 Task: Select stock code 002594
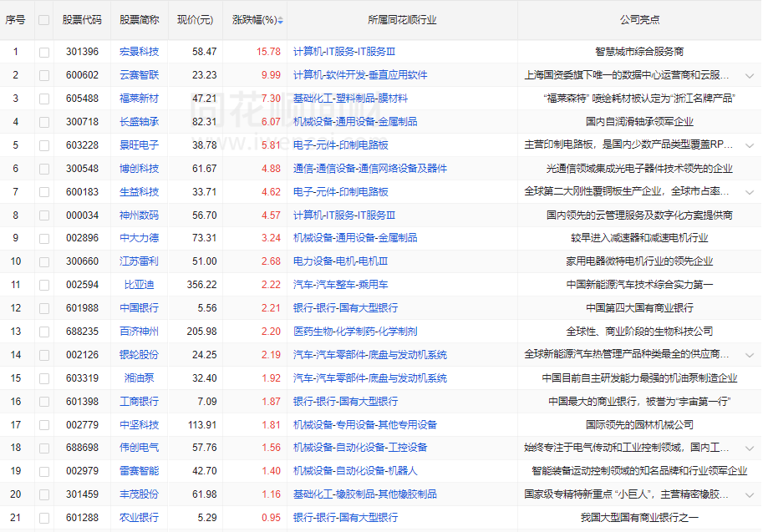click(x=82, y=284)
